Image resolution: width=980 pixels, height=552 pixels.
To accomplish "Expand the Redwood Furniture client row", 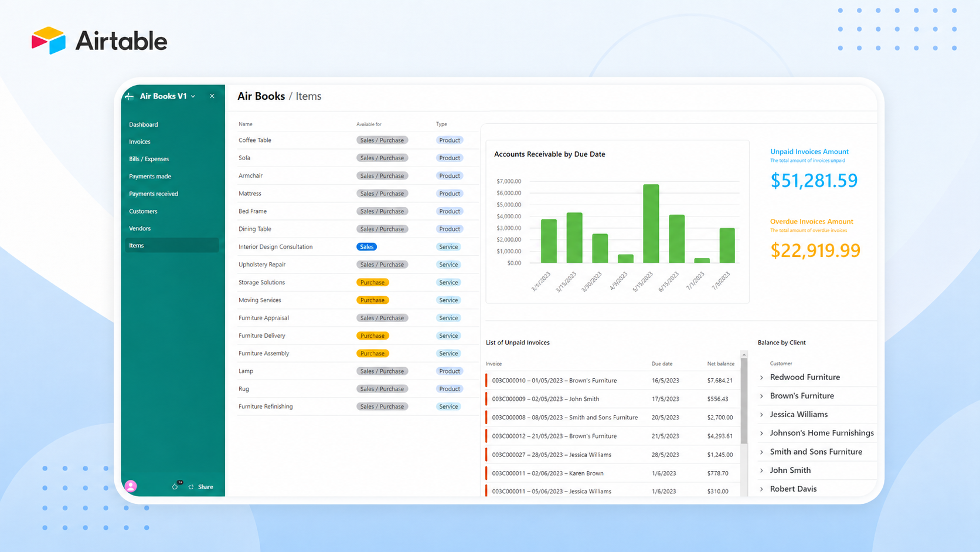I will 762,377.
